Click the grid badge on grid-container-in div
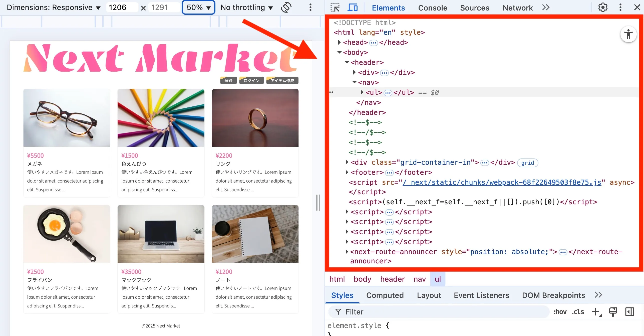644x336 pixels. [527, 163]
